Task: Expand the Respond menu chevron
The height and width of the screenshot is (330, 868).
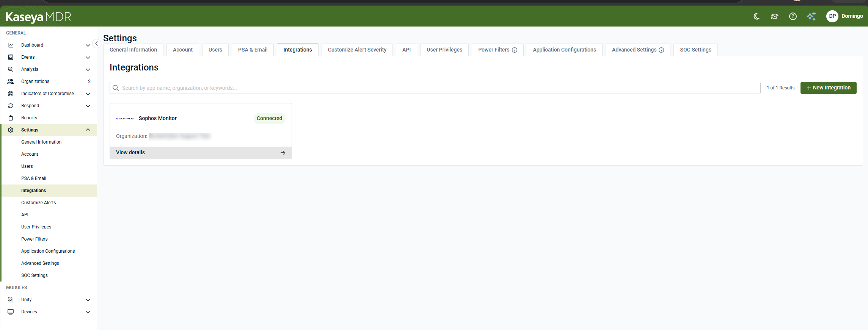Action: pos(88,106)
